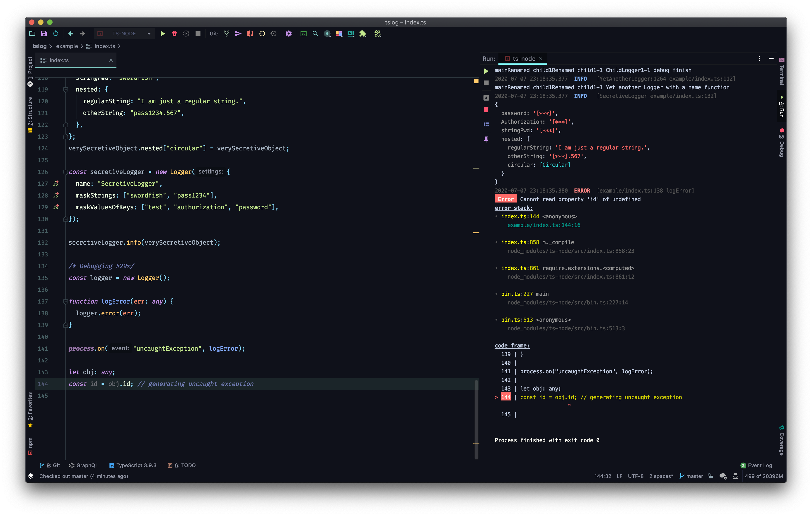
Task: Rerun ts-node from the Run panel
Action: (x=486, y=71)
